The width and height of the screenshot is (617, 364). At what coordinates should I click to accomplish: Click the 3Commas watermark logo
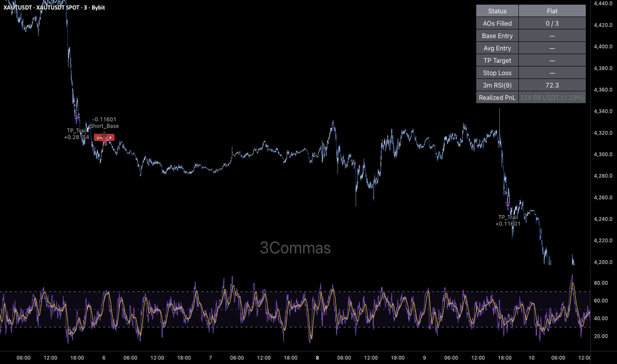click(295, 248)
